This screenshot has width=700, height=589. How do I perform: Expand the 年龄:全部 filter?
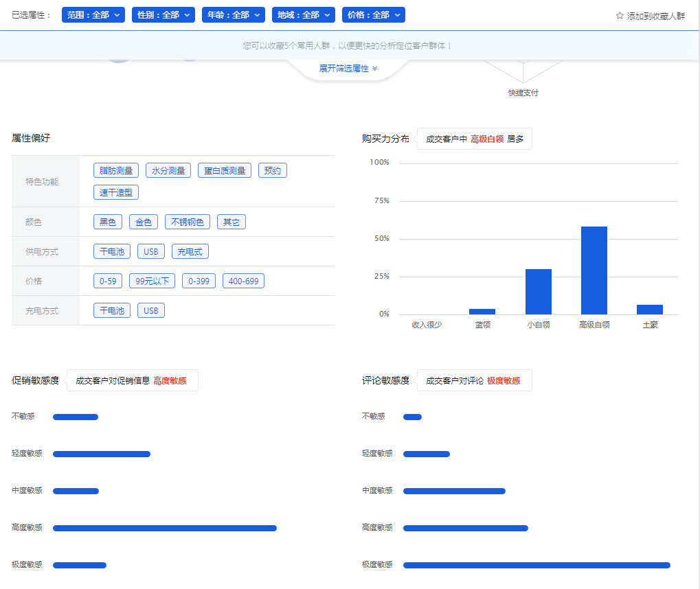coord(233,15)
